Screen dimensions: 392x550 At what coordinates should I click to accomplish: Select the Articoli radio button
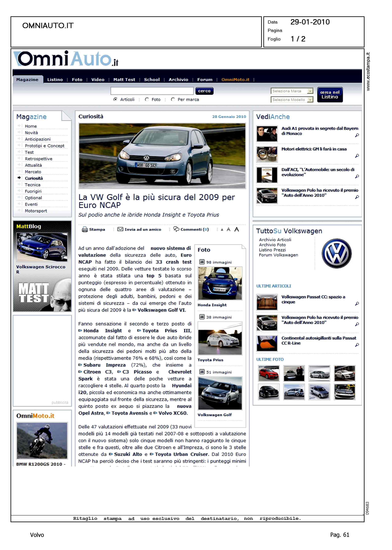115,99
